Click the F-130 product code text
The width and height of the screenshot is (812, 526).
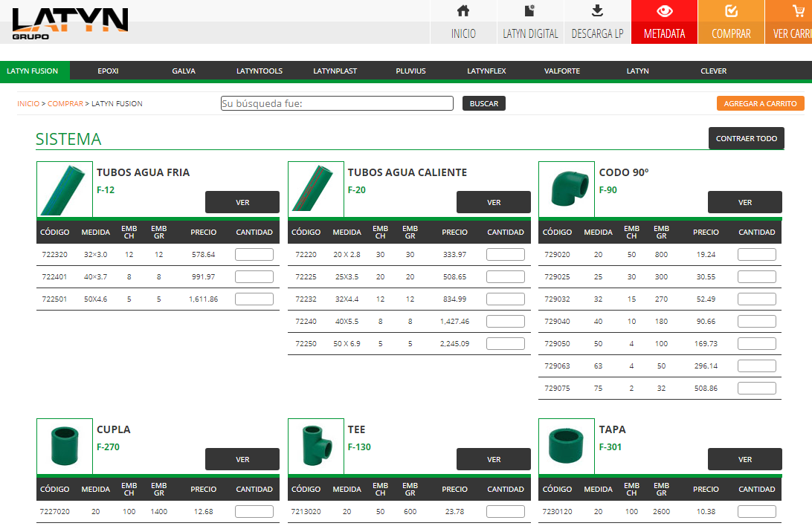(x=359, y=447)
